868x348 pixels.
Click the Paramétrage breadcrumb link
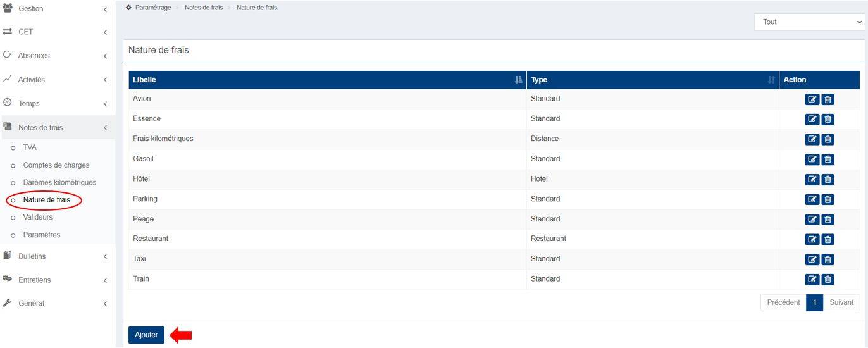(x=152, y=8)
